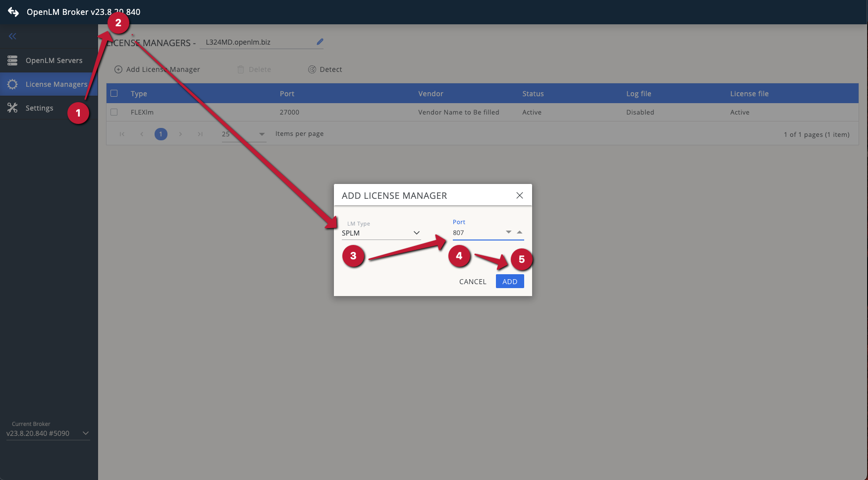868x480 pixels.
Task: Click the Settings tools icon
Action: click(12, 108)
